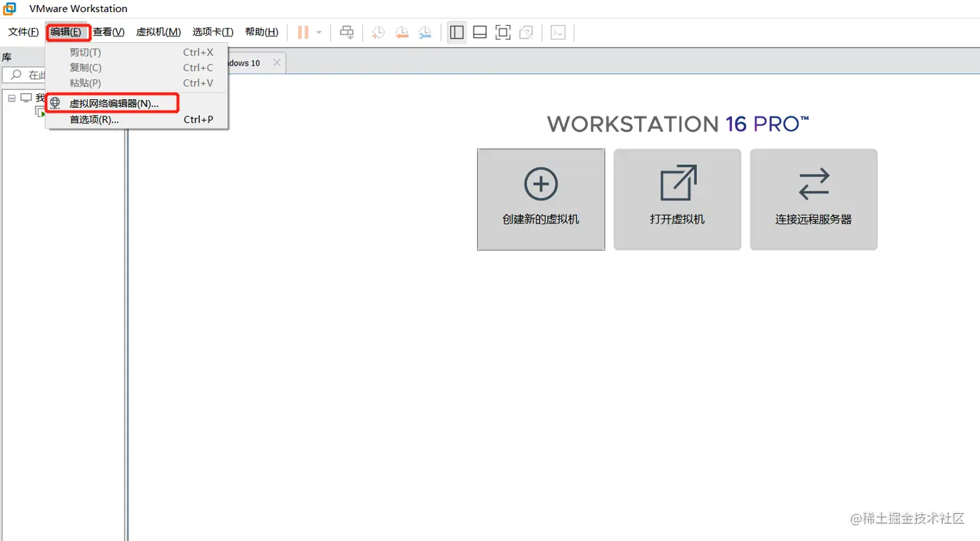Select 复制(C) in the edit menu

[x=137, y=68]
